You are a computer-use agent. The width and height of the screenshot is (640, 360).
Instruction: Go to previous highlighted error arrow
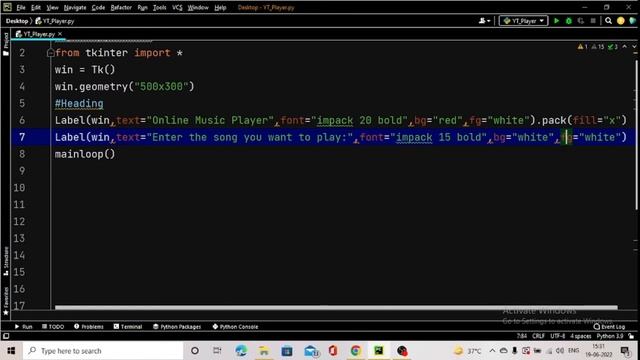pos(624,47)
